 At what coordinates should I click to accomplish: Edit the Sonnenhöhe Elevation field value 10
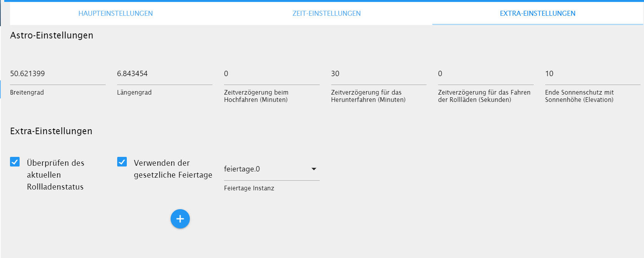click(x=593, y=74)
